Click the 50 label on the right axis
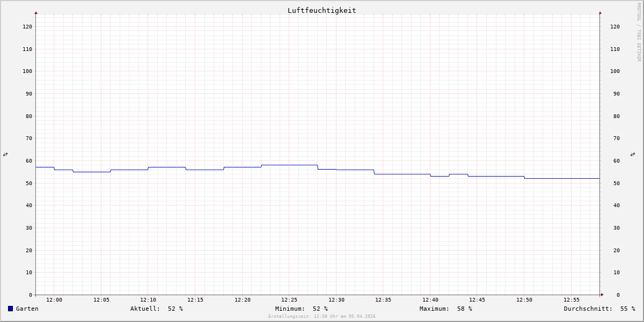 tap(617, 184)
